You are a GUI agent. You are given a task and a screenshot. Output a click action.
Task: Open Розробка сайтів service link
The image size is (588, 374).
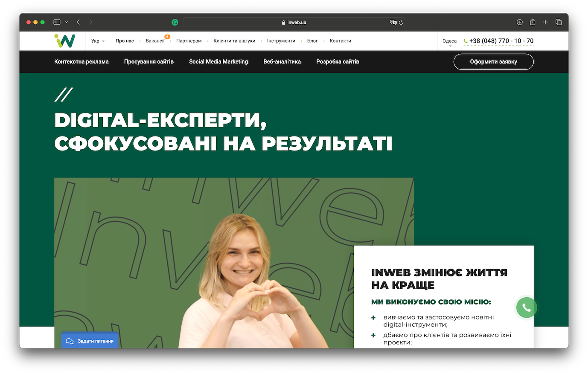338,62
